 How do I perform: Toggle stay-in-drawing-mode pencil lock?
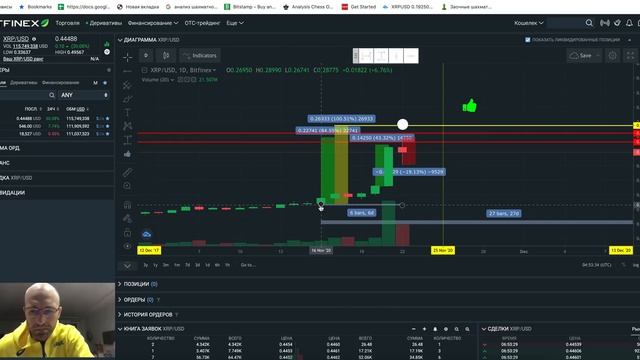pyautogui.click(x=127, y=218)
